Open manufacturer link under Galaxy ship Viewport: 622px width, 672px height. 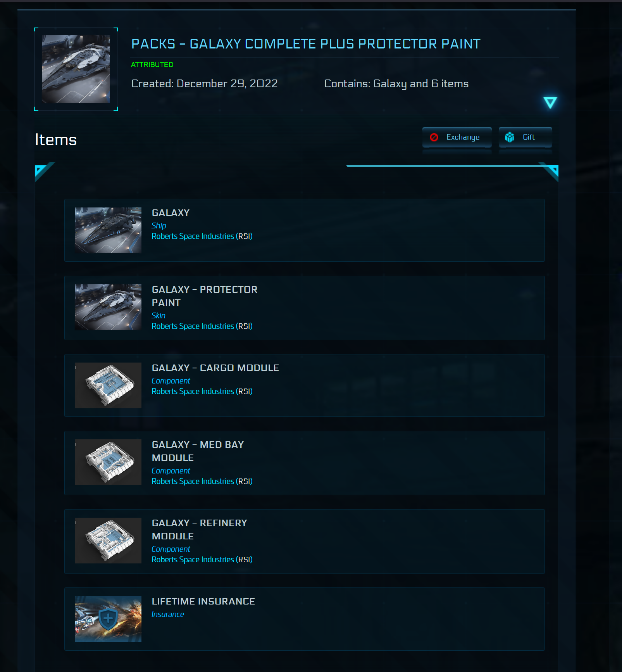[x=202, y=236]
